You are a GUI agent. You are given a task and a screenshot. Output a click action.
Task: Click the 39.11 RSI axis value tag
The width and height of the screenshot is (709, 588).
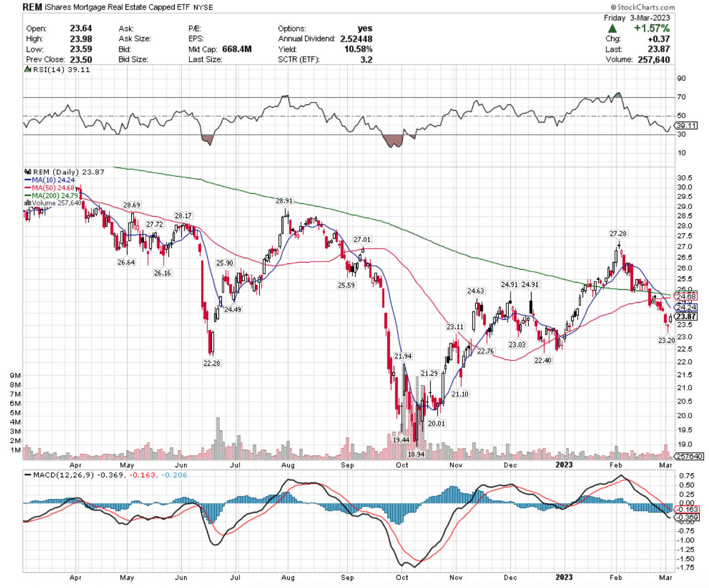coord(686,126)
